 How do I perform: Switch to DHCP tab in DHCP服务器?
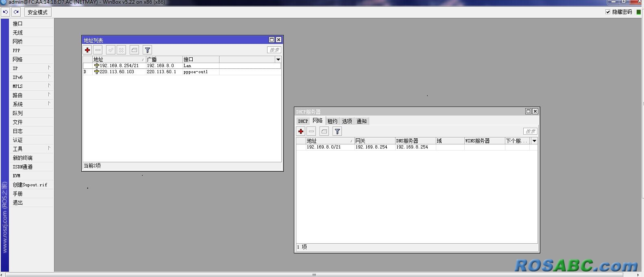click(303, 121)
